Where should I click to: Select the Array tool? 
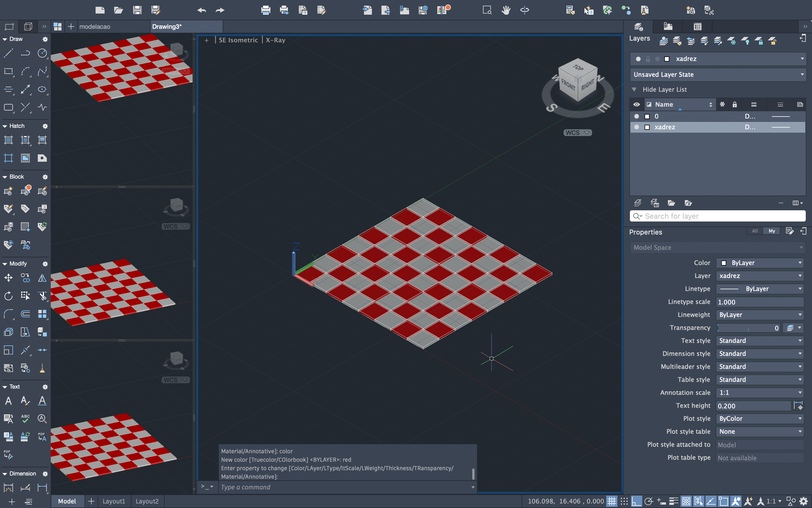42,314
